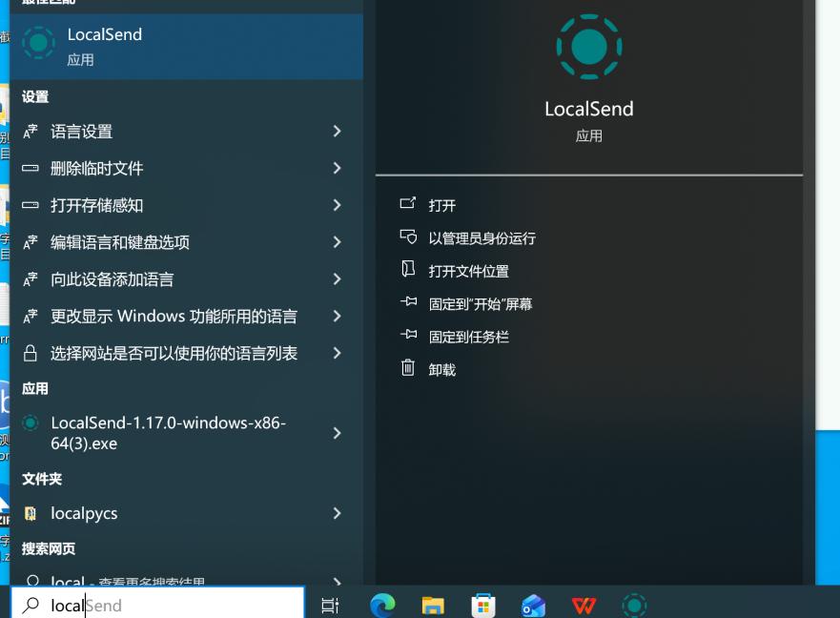Select 打开存储感知 settings result
This screenshot has height=618, width=840.
[187, 205]
